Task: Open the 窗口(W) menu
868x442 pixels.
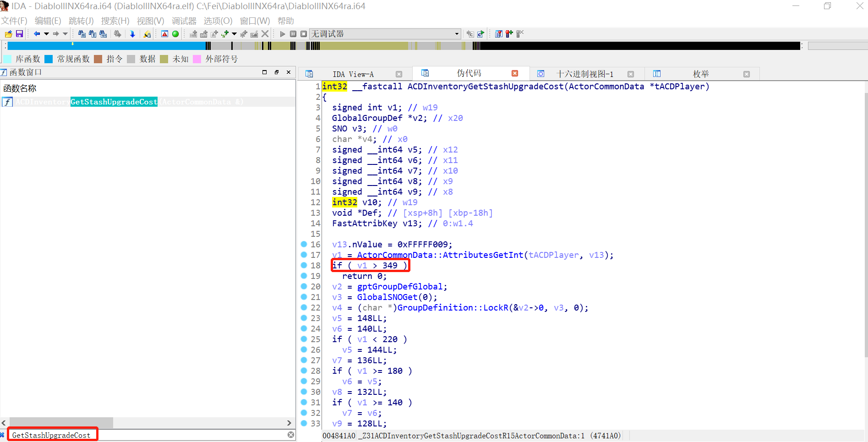Action: (x=255, y=21)
